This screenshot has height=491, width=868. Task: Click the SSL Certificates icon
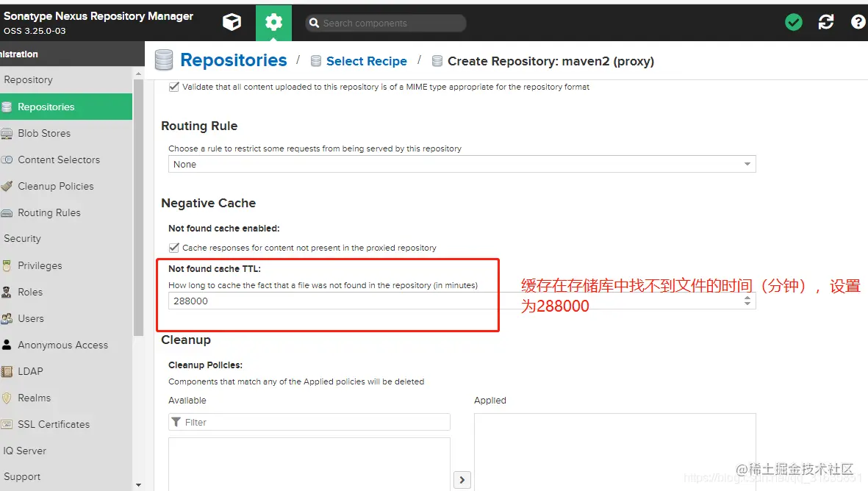click(7, 425)
